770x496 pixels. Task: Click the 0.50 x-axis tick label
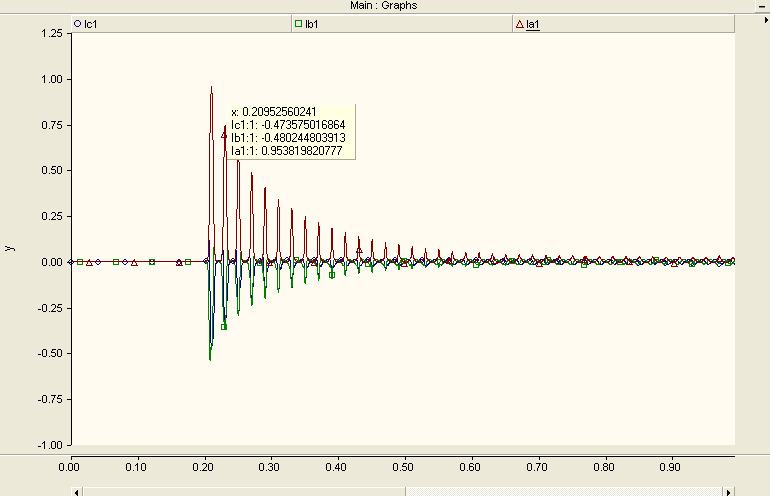click(403, 467)
